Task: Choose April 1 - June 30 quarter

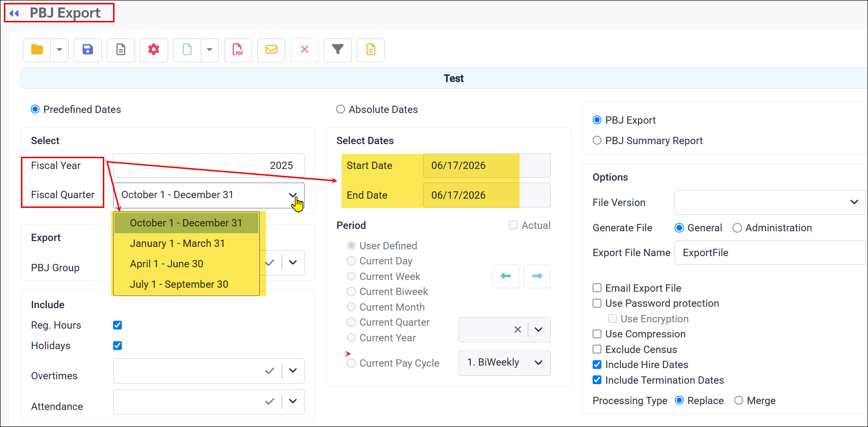Action: [186, 264]
